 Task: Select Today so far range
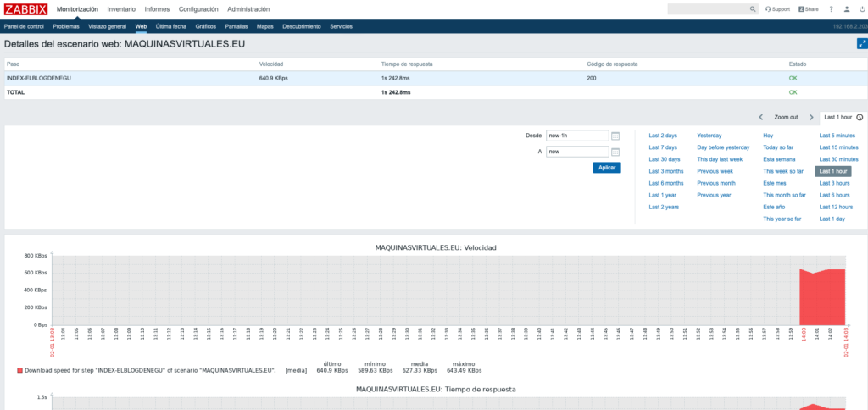pos(778,147)
